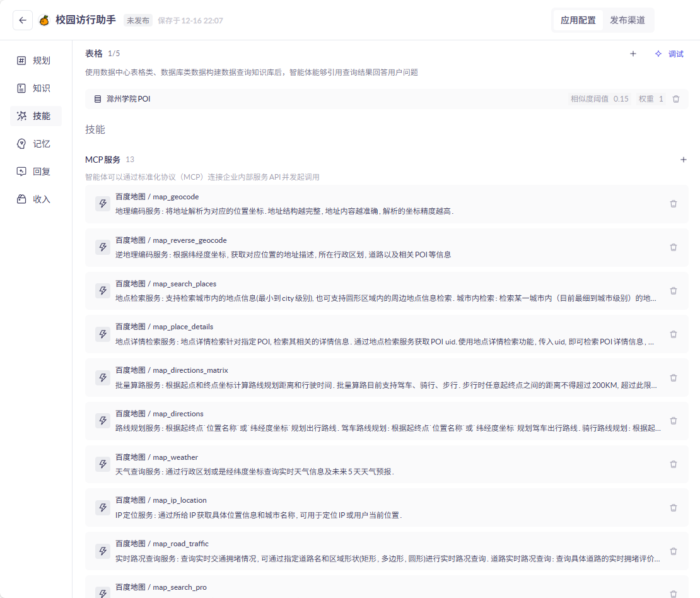Click the 调试 debug link
The height and width of the screenshot is (598, 700).
(x=675, y=54)
